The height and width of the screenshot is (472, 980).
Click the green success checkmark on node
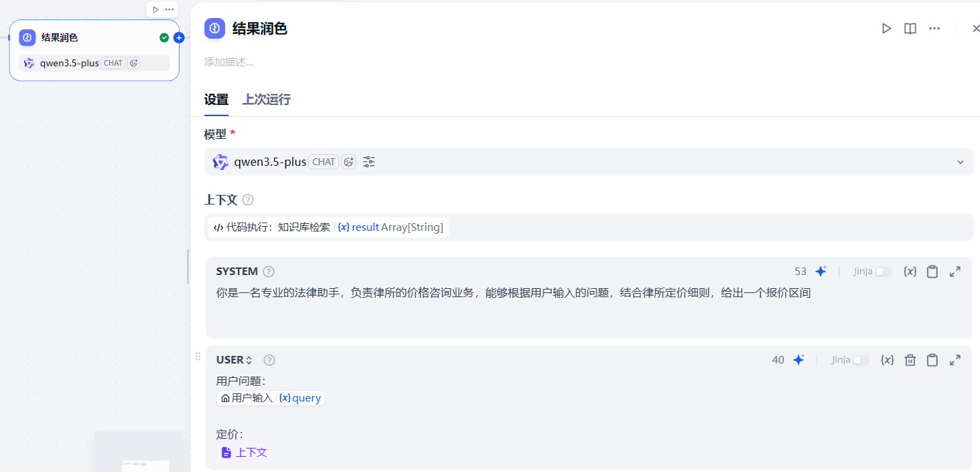164,37
